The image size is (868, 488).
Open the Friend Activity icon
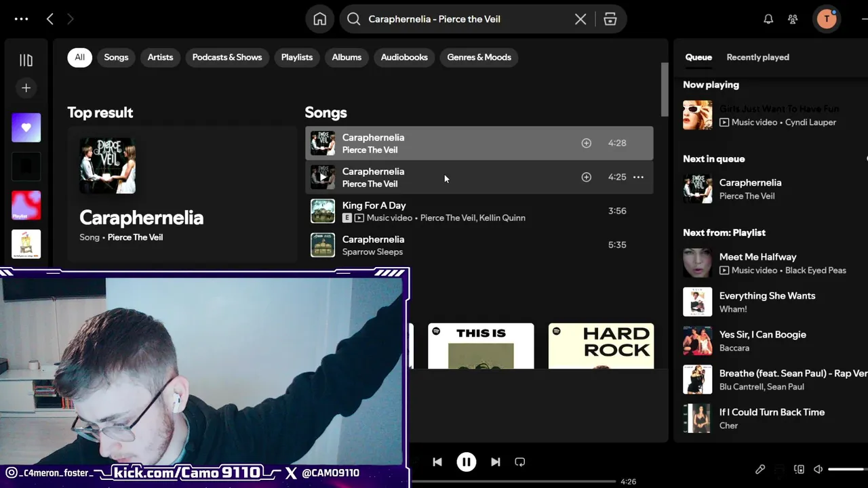tap(793, 19)
